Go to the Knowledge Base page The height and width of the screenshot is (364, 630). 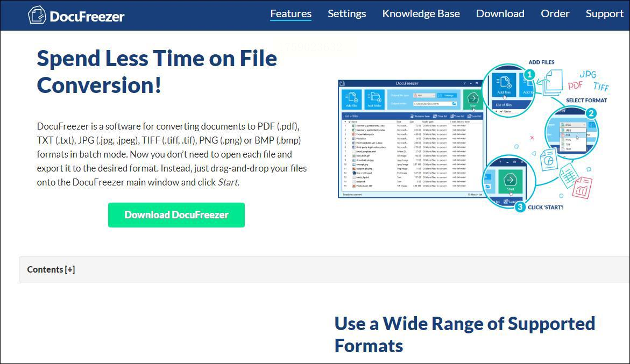click(421, 13)
